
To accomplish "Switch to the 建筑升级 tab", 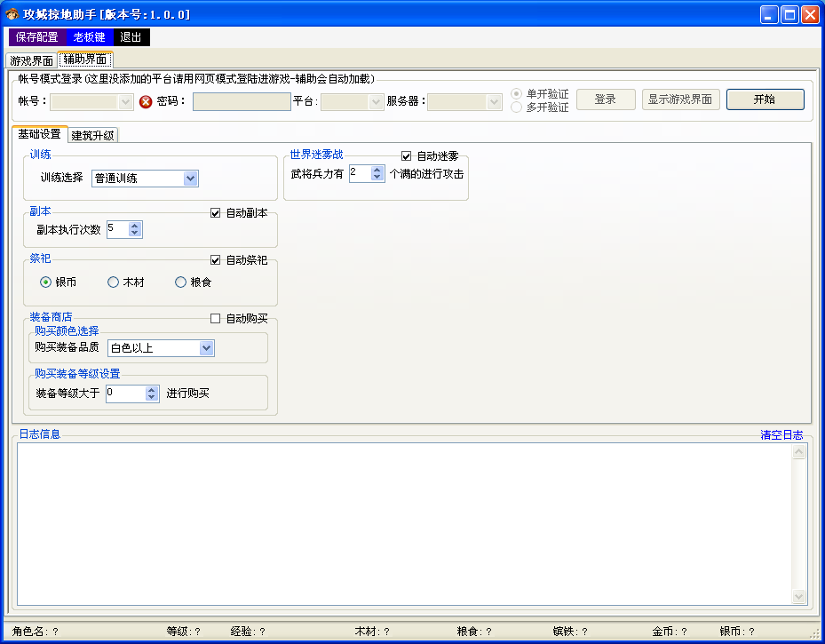I will (93, 135).
